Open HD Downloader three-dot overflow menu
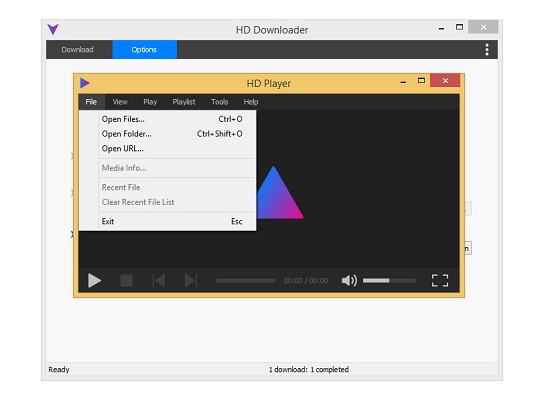550x401 pixels. click(487, 49)
